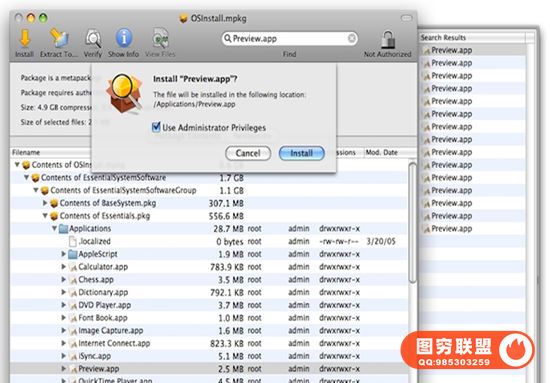Click the EssentialSystemSoftwareGroup package icon
The width and height of the screenshot is (550, 383).
click(x=45, y=191)
